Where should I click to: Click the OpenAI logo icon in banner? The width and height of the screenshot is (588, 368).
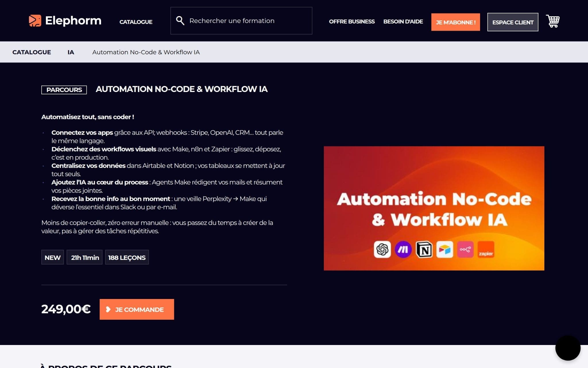click(x=382, y=250)
